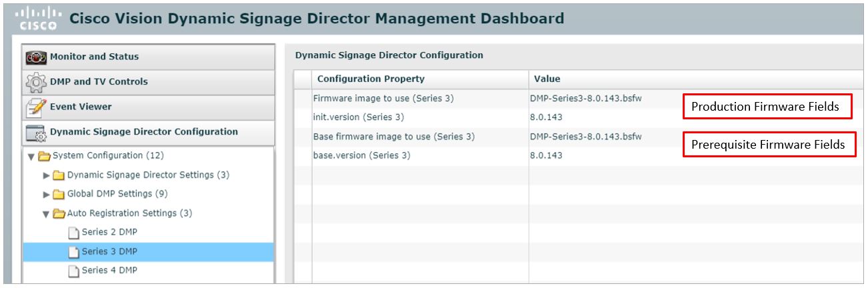
Task: Open the Event Viewer section
Action: (x=149, y=107)
